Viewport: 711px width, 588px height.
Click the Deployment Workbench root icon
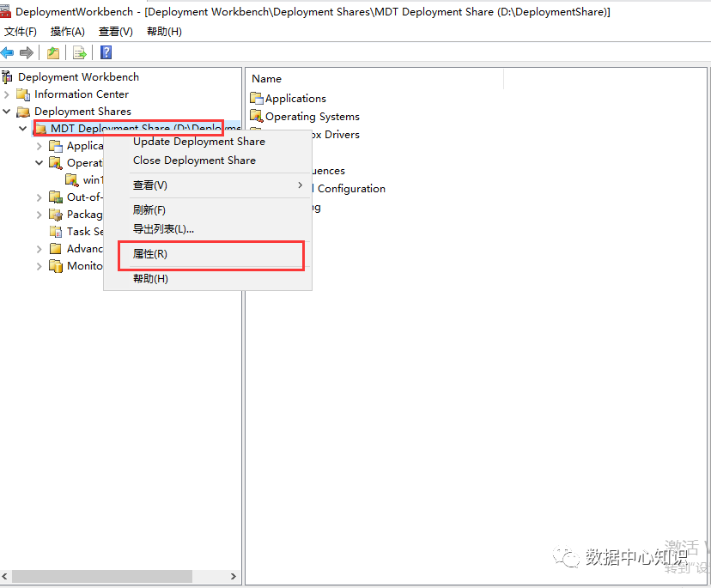[x=7, y=77]
